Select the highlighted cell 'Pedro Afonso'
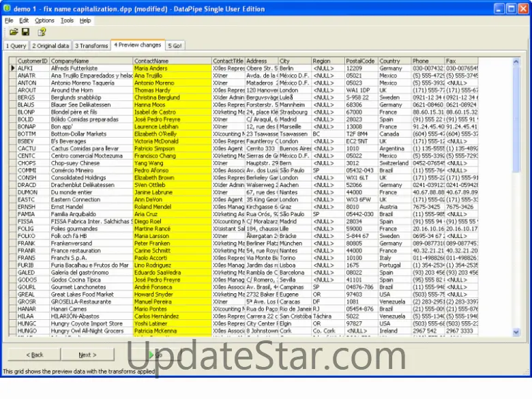The image size is (532, 399). [172, 171]
